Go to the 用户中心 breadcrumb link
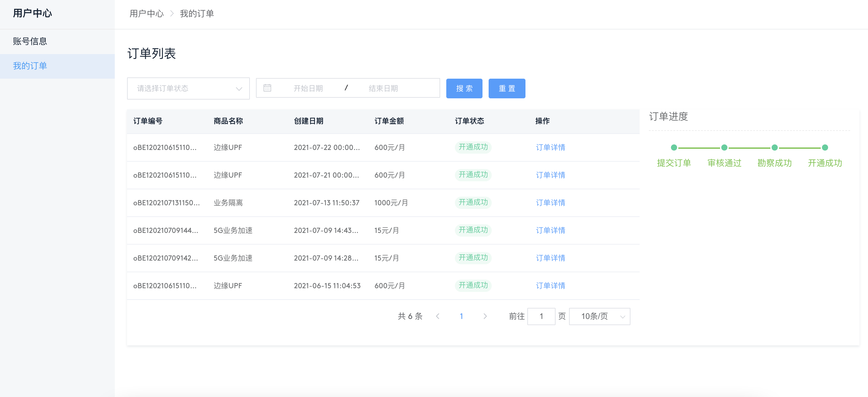The image size is (868, 397). click(146, 14)
